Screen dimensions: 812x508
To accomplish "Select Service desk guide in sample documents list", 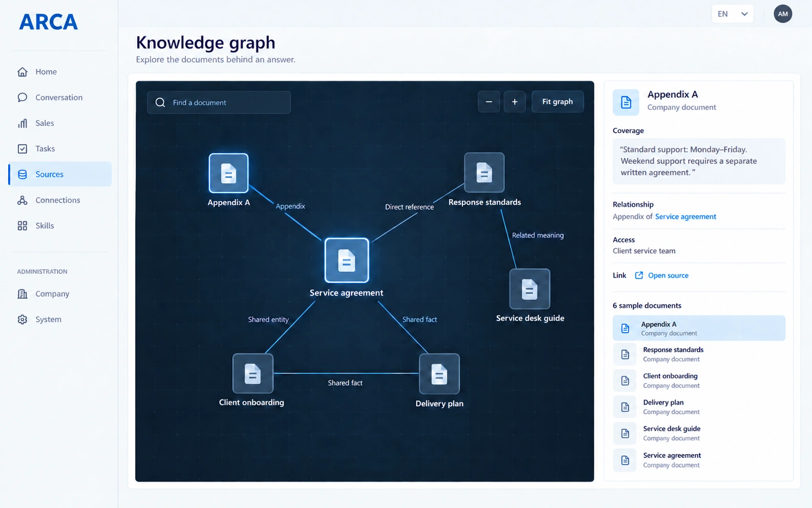I will point(699,433).
